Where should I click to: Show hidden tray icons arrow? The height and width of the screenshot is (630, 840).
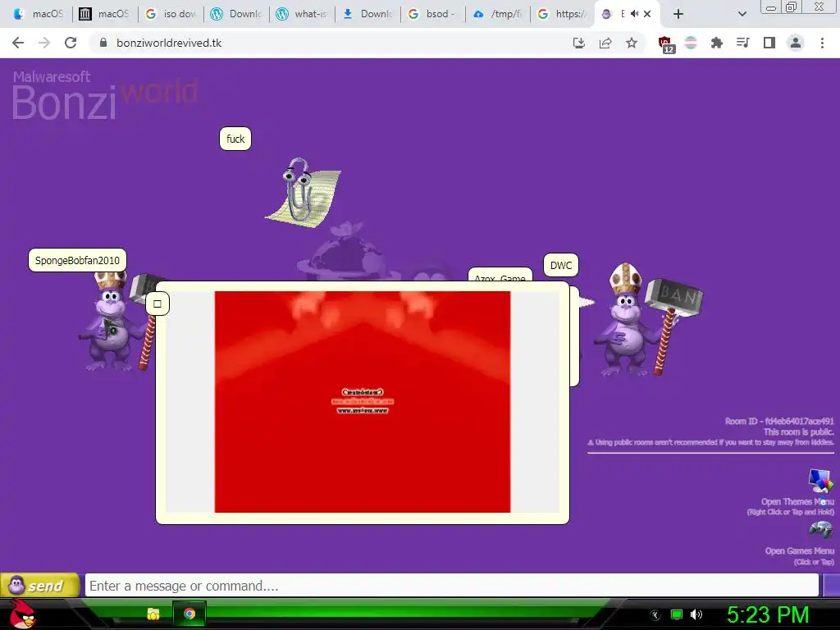pos(655,615)
